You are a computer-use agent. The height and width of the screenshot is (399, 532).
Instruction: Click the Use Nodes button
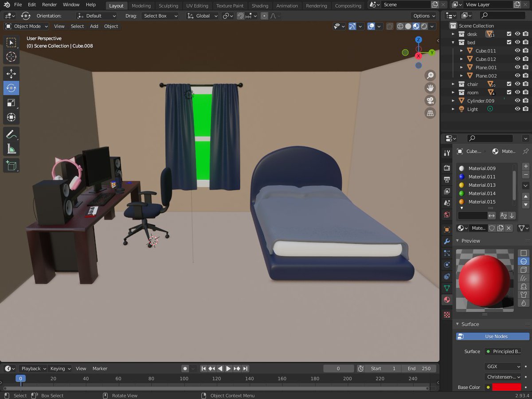pyautogui.click(x=493, y=336)
